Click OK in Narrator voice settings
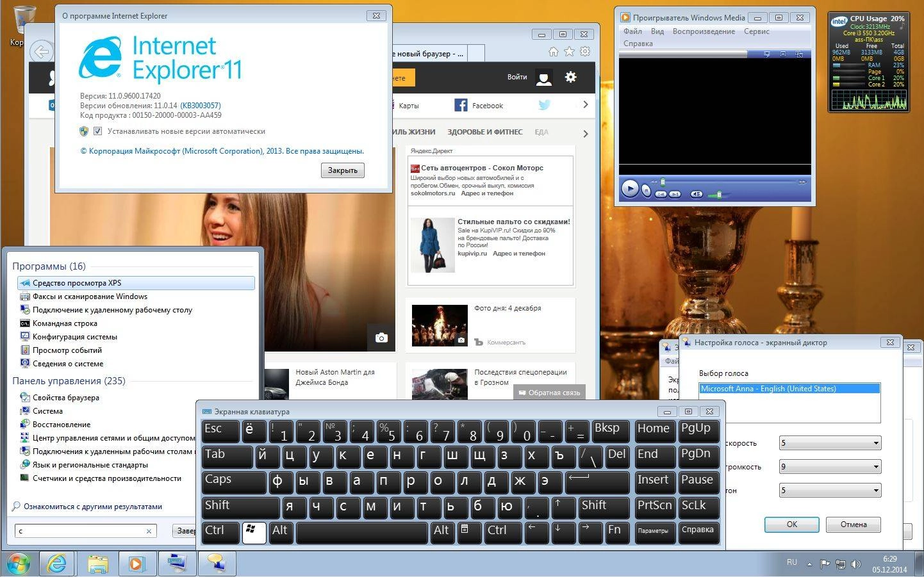 point(792,524)
